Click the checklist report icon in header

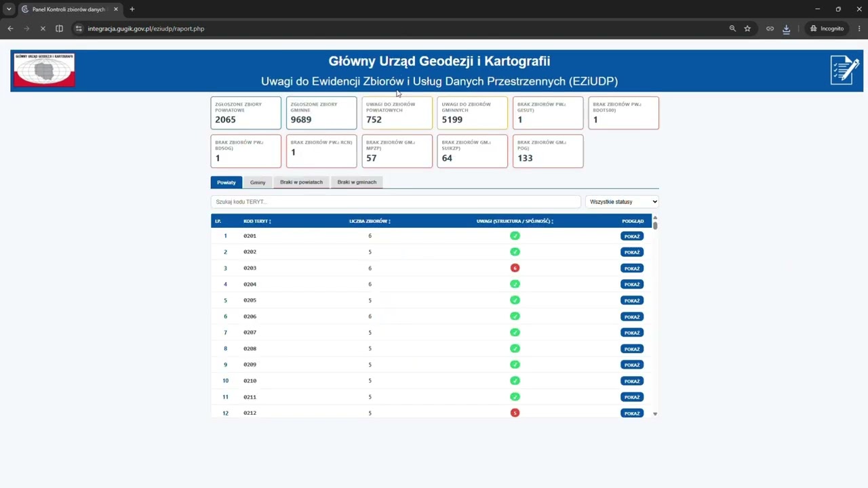(845, 70)
